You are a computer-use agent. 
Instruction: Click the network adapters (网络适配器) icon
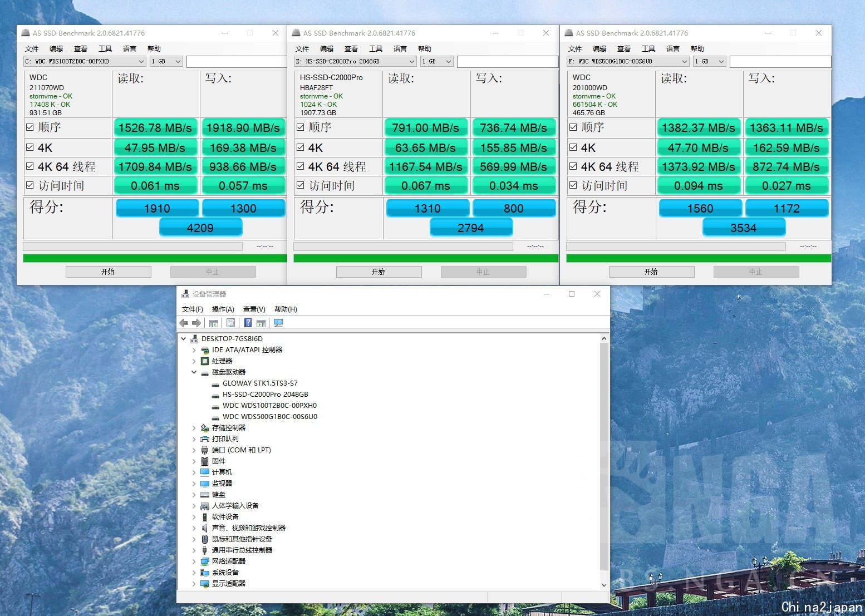pos(205,561)
